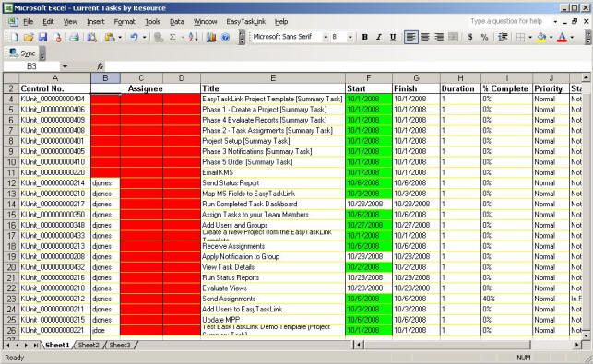Expand the font name dropdown
593x364 pixels.
click(326, 37)
